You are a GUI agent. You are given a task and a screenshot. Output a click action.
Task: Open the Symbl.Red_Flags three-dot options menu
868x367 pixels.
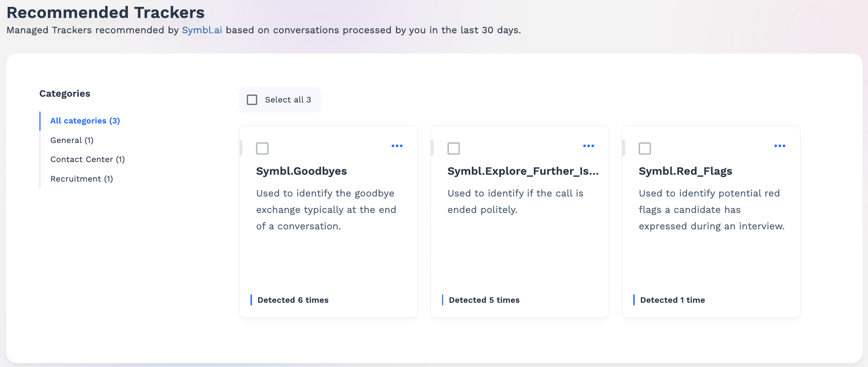pyautogui.click(x=780, y=146)
